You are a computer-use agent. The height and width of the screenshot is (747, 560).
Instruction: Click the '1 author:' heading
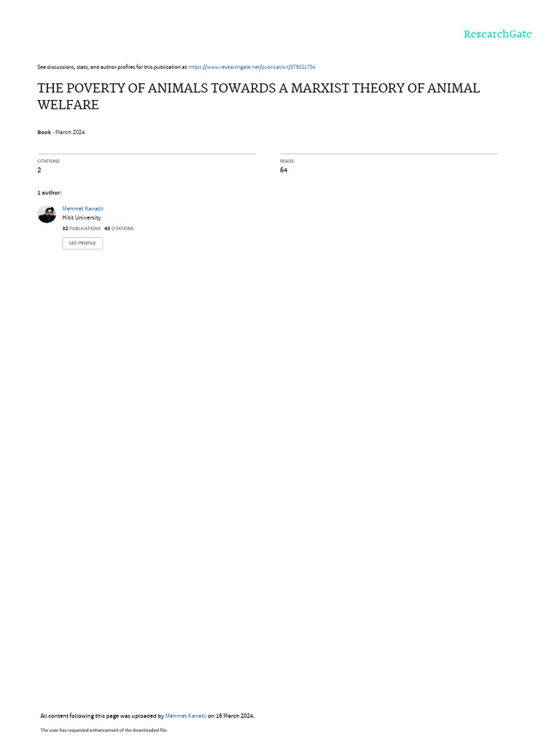pyautogui.click(x=50, y=193)
